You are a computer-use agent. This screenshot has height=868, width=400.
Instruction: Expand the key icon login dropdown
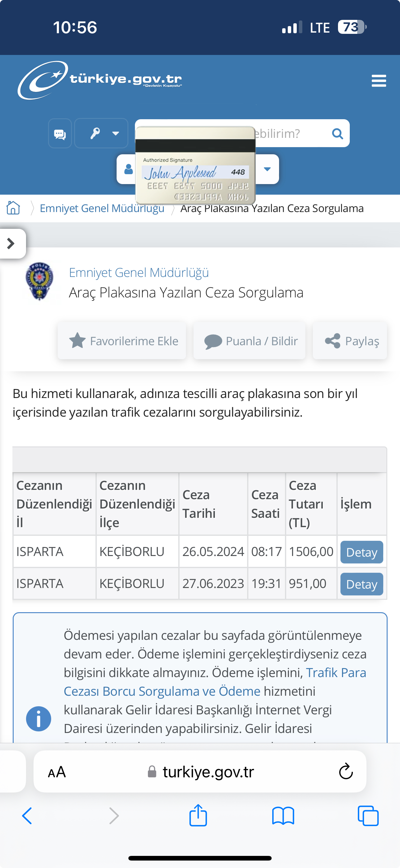tap(101, 133)
